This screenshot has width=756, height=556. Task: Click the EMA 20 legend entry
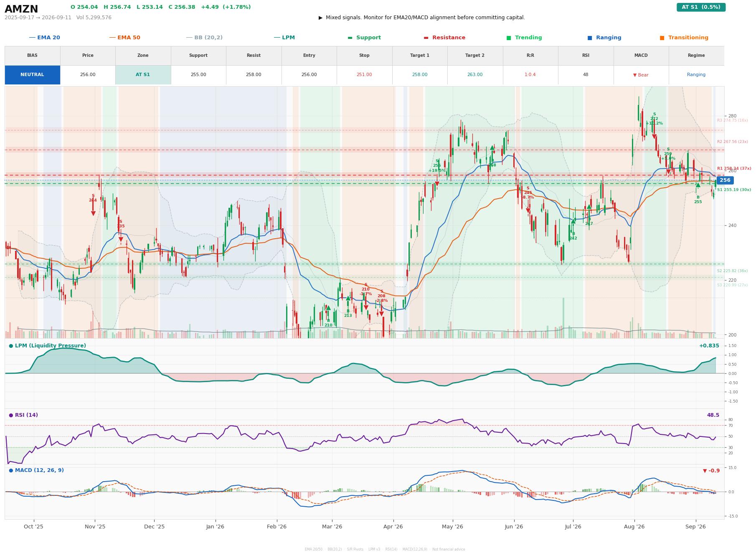[x=44, y=38]
